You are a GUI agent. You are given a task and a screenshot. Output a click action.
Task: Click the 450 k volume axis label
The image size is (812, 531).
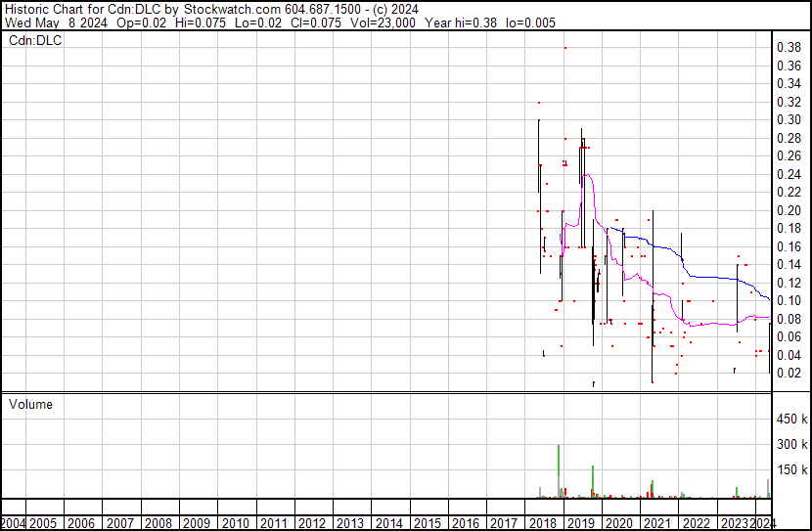coord(790,420)
